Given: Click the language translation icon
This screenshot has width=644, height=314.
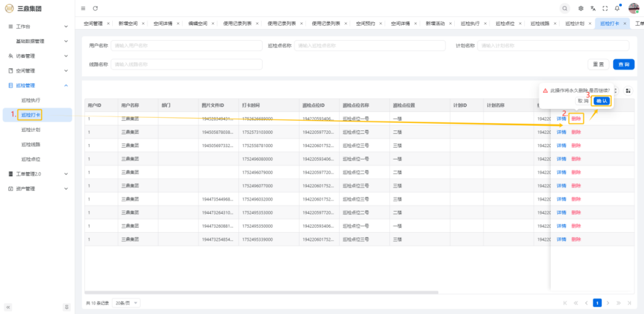Looking at the screenshot, I should [593, 8].
